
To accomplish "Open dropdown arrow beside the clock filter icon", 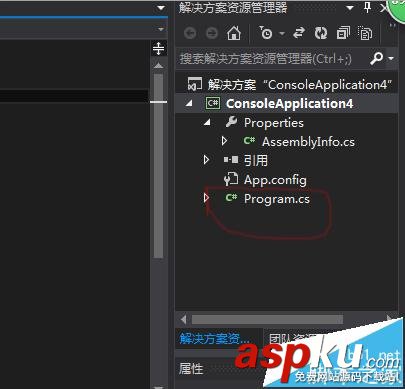I will coord(282,33).
